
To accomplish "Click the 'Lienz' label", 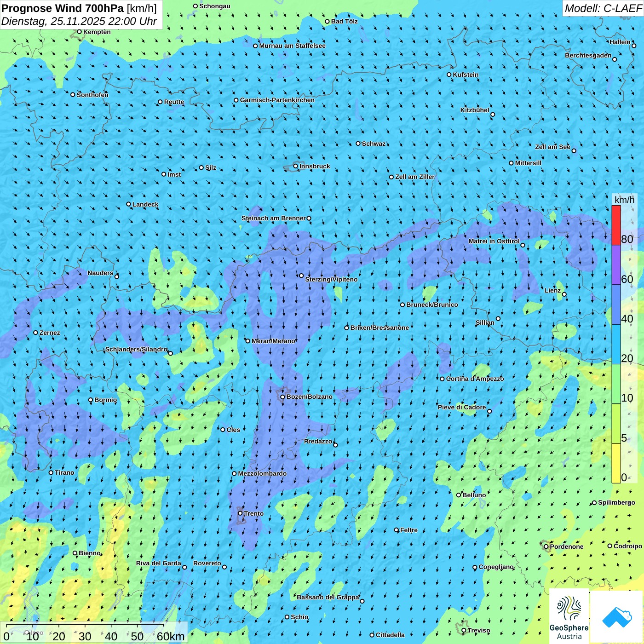I will pyautogui.click(x=552, y=290).
